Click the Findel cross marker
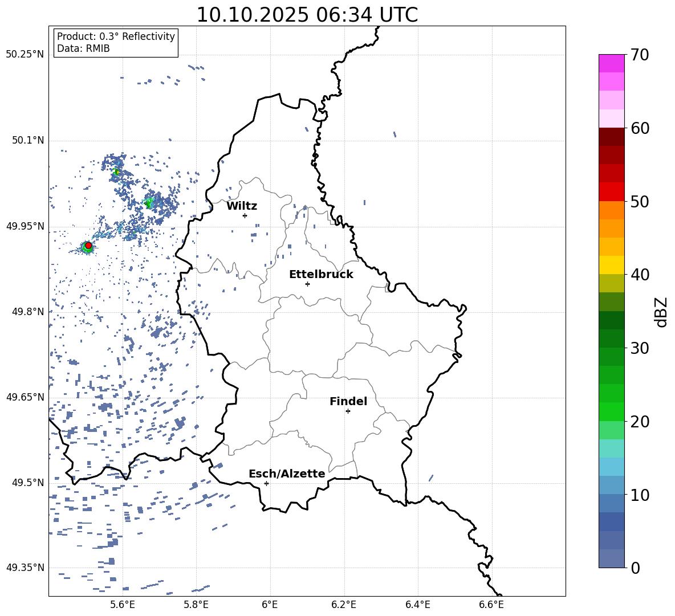Screen dimensions: 675x616 (x=348, y=411)
